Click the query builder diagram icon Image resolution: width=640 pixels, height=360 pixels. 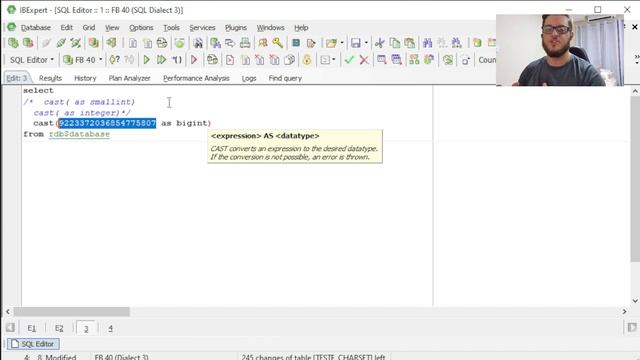pos(414,60)
